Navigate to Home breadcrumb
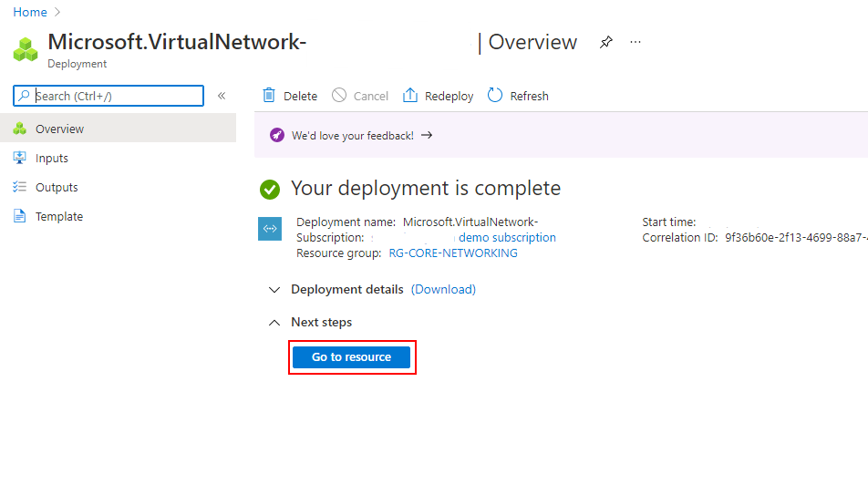Screen dimensions: 868x485 [x=30, y=12]
